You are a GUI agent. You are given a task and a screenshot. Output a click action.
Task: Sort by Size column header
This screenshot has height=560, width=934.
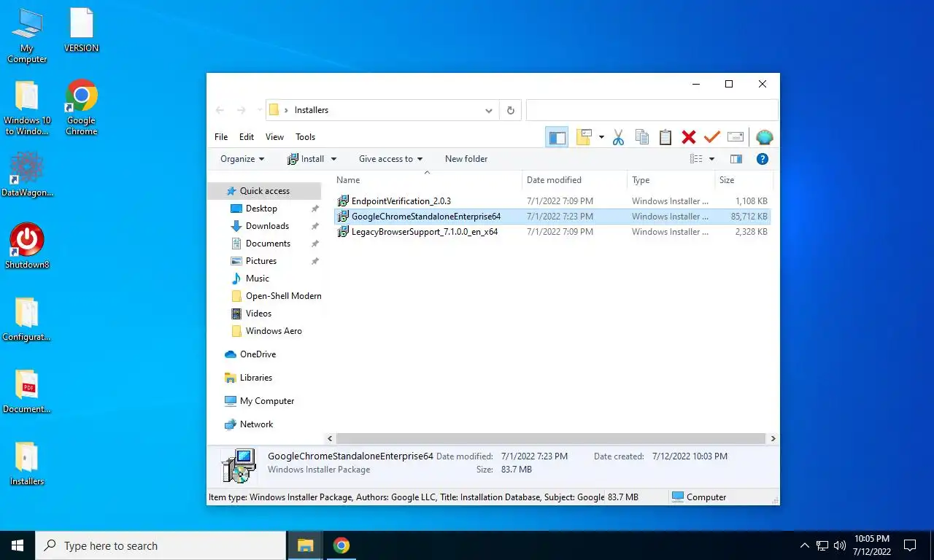coord(744,180)
